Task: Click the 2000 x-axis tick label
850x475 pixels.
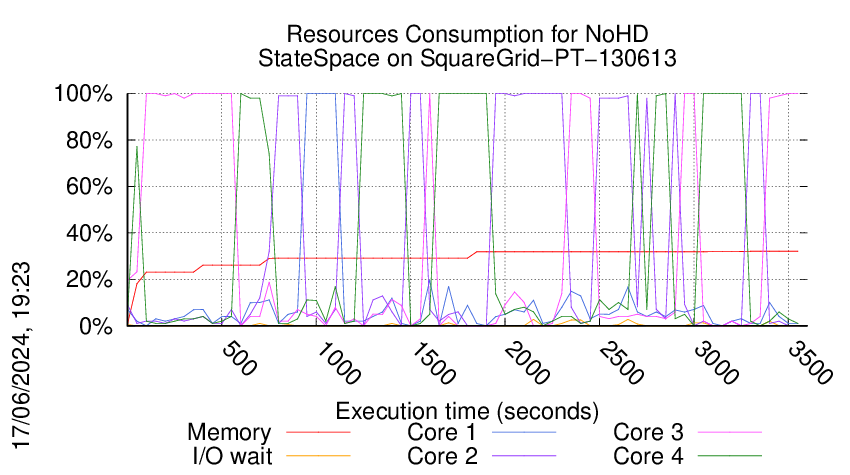Action: [x=527, y=363]
